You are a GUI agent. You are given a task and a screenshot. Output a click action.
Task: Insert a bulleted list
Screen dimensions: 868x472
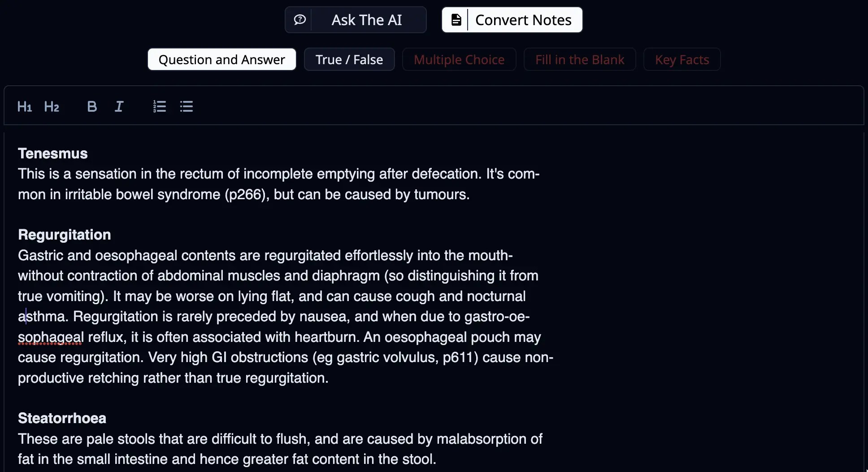coord(186,106)
